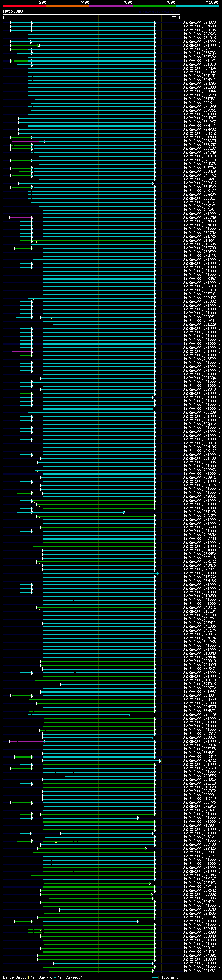This screenshot has height=980, width=222.
Task: Select label UniRef100_O97118
Action: click(x=199, y=558)
